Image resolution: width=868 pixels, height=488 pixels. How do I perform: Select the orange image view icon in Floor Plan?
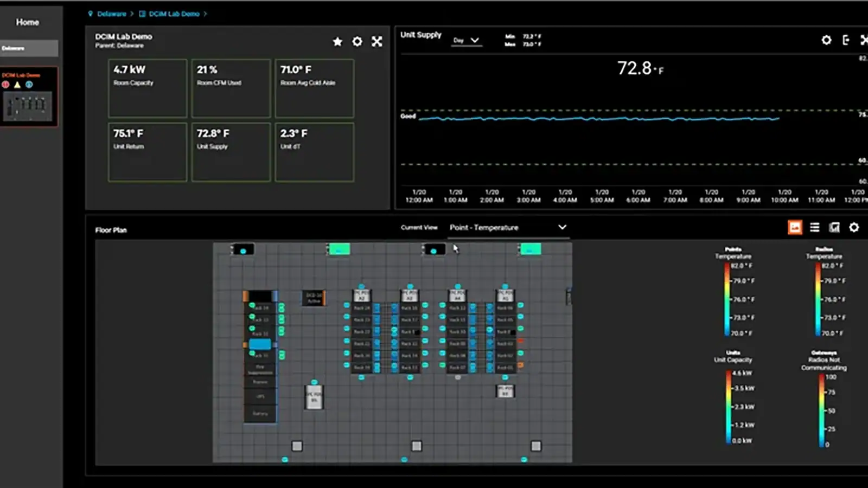[x=795, y=227]
